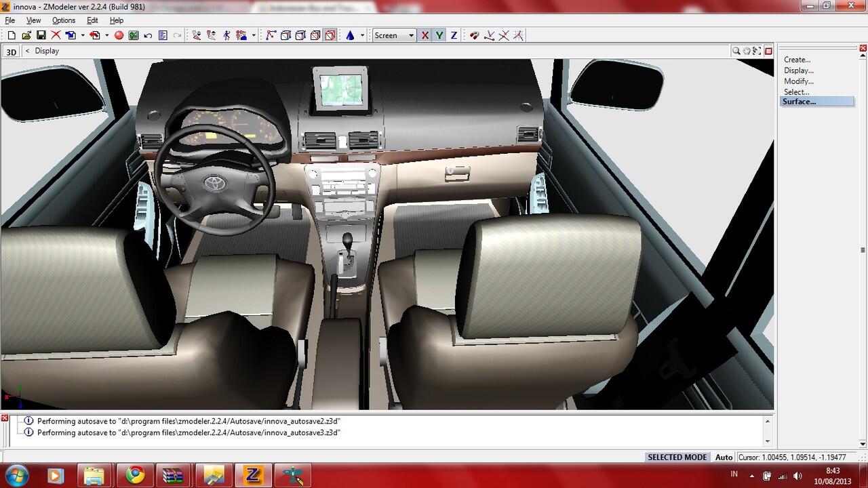Toggle the Z axis constraint
Screen dimensions: 868x488
[x=454, y=35]
